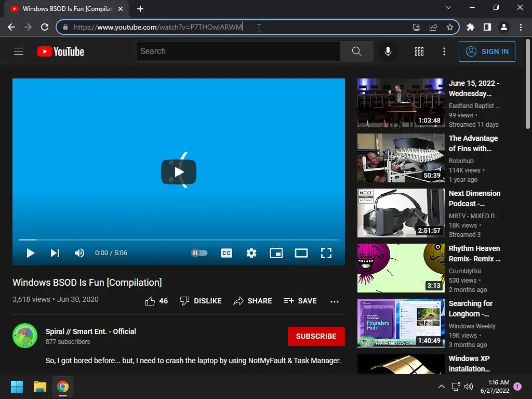Viewport: 532px width, 399px height.
Task: Click the 3,618 views text
Action: [x=31, y=299]
